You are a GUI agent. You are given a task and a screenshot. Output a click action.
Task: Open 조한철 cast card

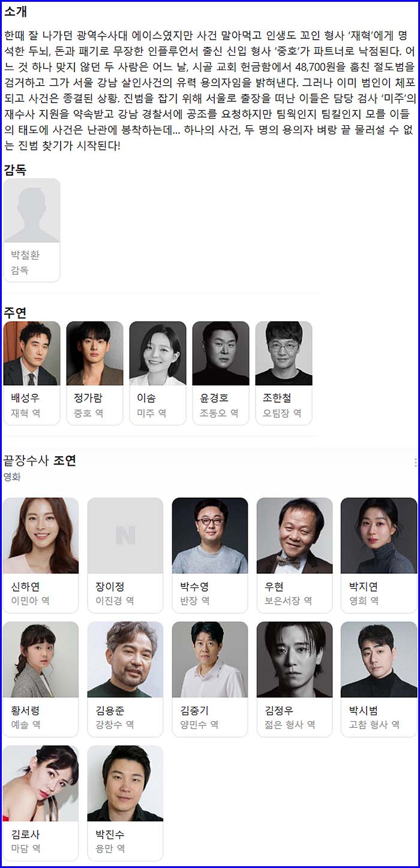tap(284, 373)
